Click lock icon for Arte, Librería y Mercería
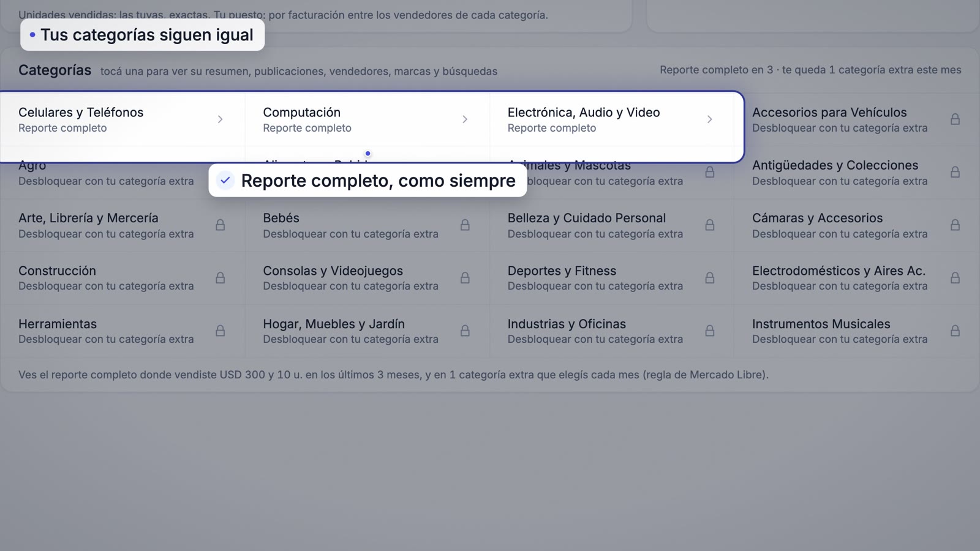980x551 pixels. 220,225
